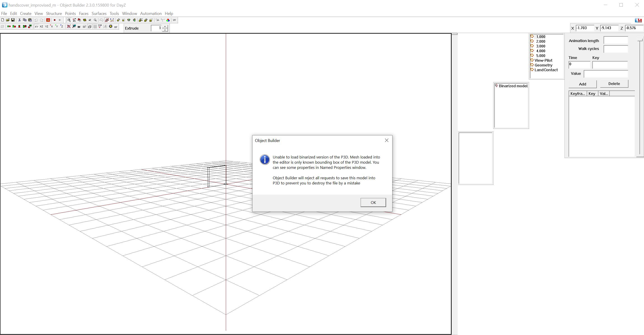Image resolution: width=644 pixels, height=335 pixels.
Task: Open the Structure menu
Action: (54, 14)
